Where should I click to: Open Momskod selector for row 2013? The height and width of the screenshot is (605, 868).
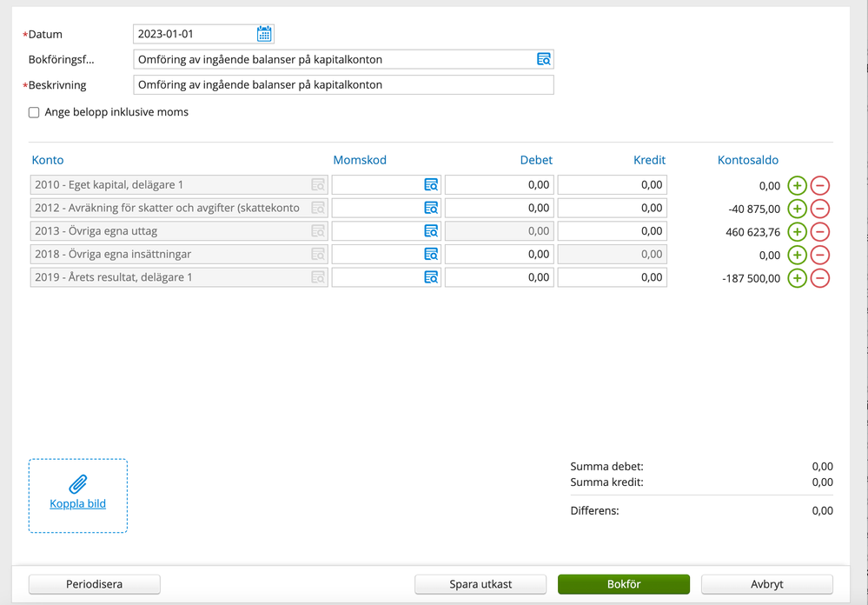[431, 231]
